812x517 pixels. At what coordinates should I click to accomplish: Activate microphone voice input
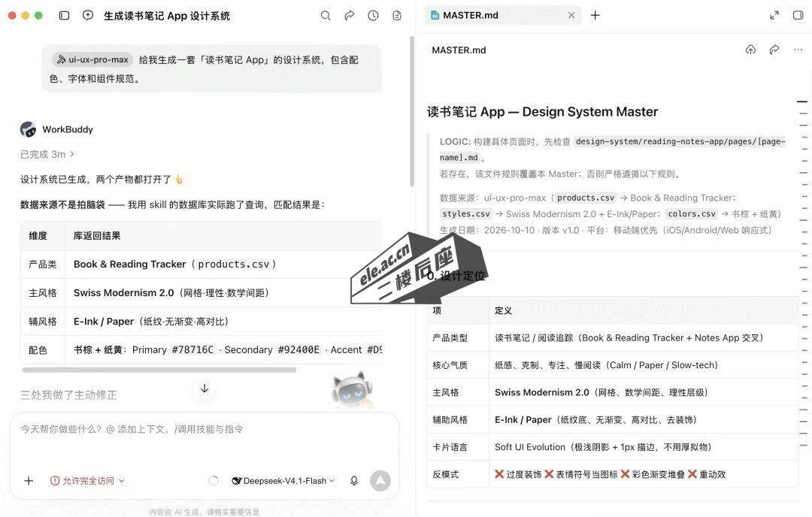pos(354,481)
